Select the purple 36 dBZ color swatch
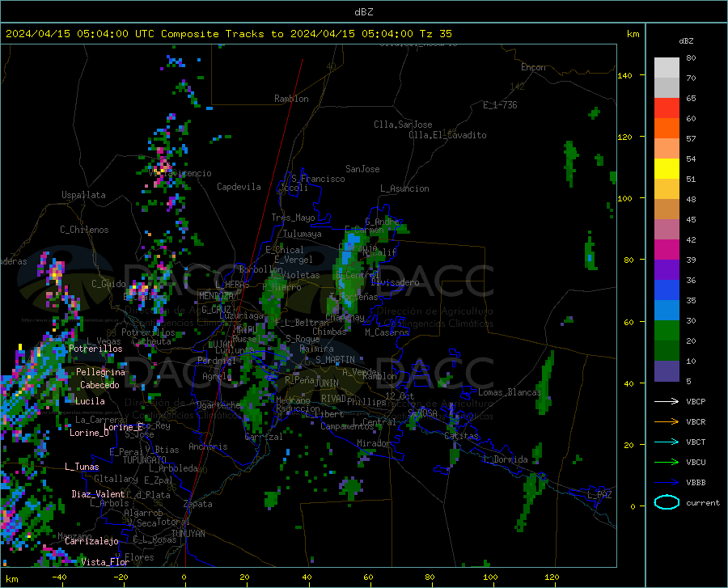 667,270
